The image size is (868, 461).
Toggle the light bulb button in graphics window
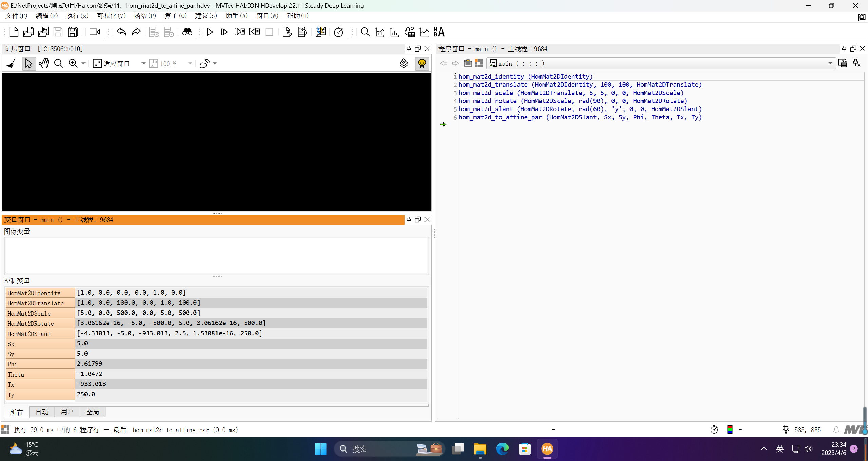[422, 63]
